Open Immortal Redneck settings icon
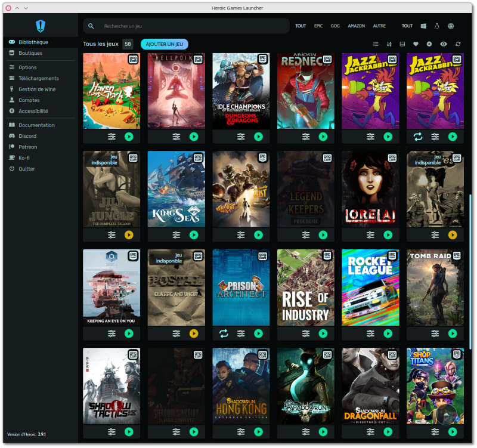 coord(306,137)
